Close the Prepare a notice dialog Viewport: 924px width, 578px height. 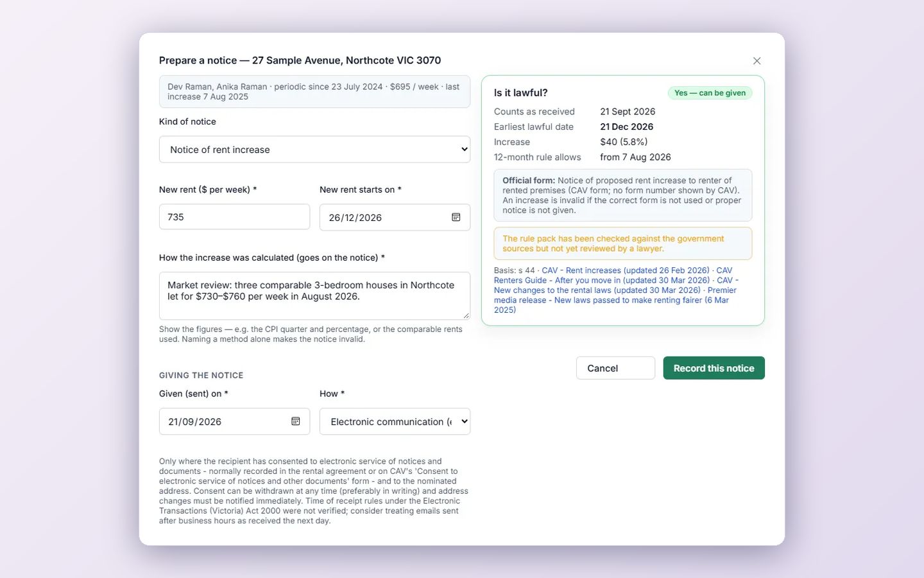tap(757, 61)
